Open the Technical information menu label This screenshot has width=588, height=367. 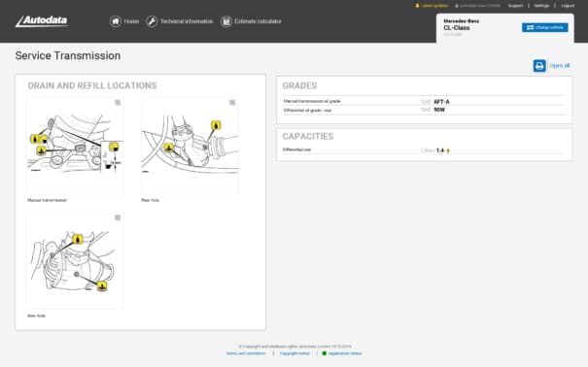187,21
